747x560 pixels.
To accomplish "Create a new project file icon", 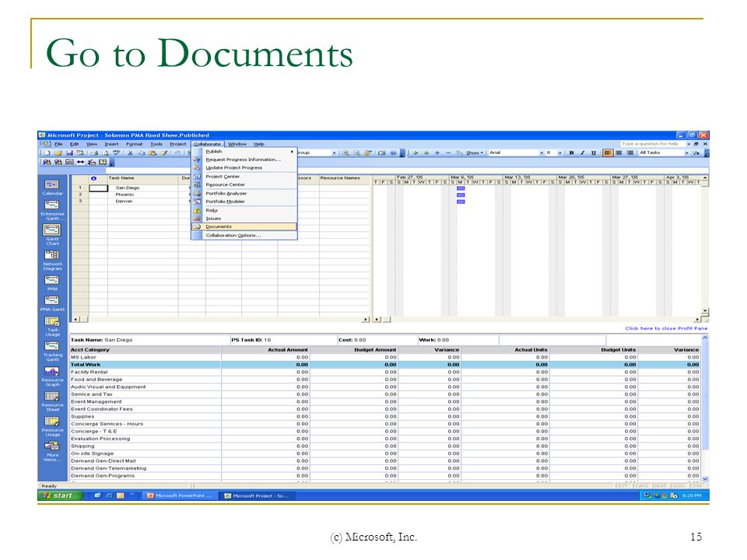I will [47, 153].
